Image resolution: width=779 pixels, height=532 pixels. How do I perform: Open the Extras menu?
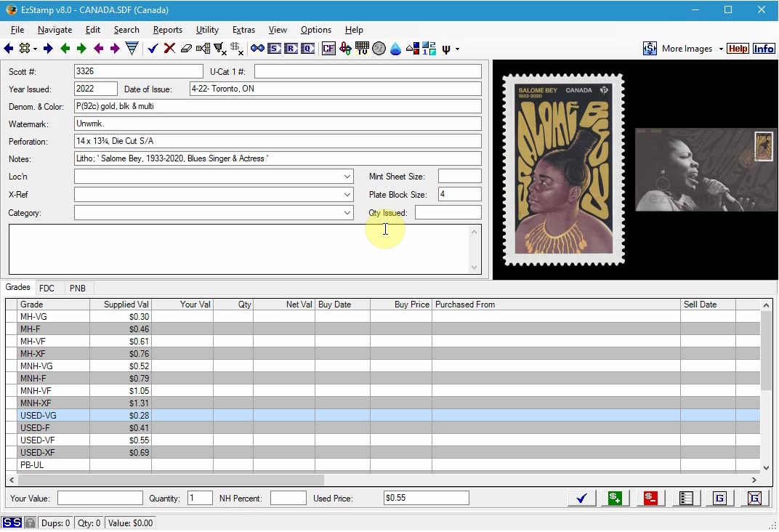pyautogui.click(x=243, y=30)
